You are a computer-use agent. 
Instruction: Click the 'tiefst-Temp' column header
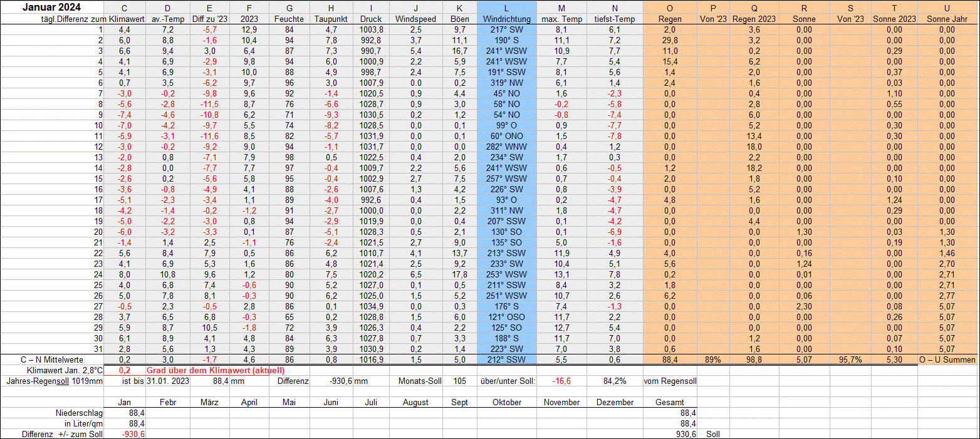(614, 19)
